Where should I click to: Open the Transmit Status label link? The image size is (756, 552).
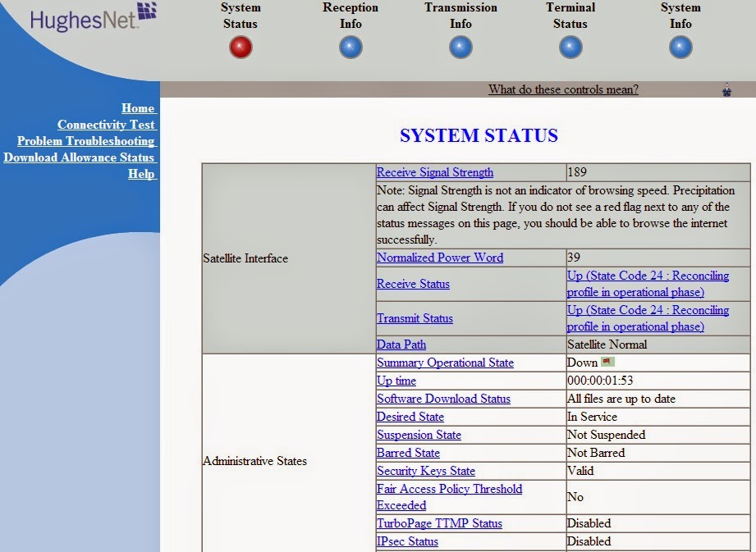(x=415, y=318)
